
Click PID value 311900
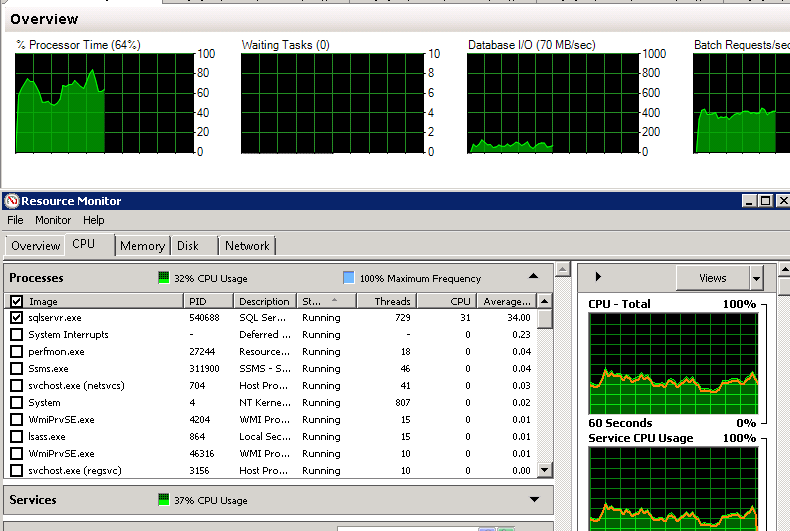pos(204,369)
